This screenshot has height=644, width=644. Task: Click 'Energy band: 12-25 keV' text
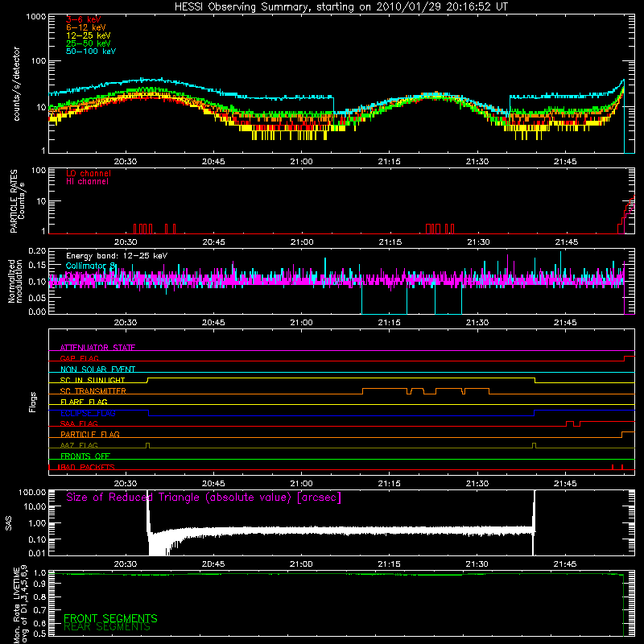(x=117, y=256)
